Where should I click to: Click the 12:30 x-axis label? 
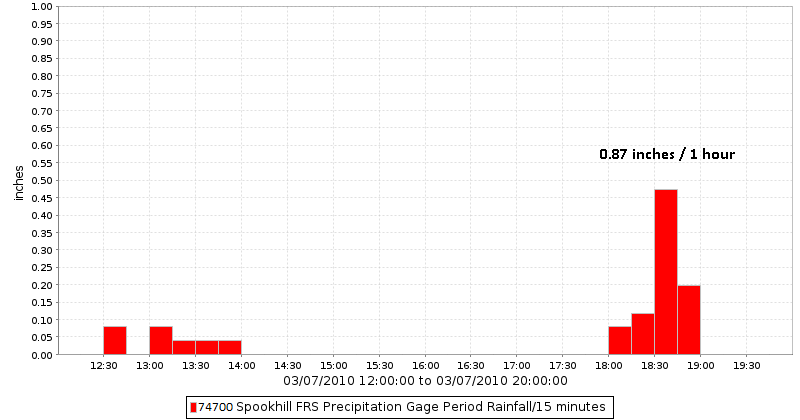click(104, 366)
